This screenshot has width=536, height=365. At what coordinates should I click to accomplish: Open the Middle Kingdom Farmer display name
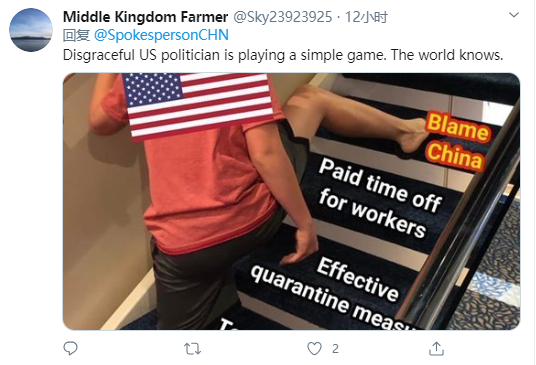point(145,17)
